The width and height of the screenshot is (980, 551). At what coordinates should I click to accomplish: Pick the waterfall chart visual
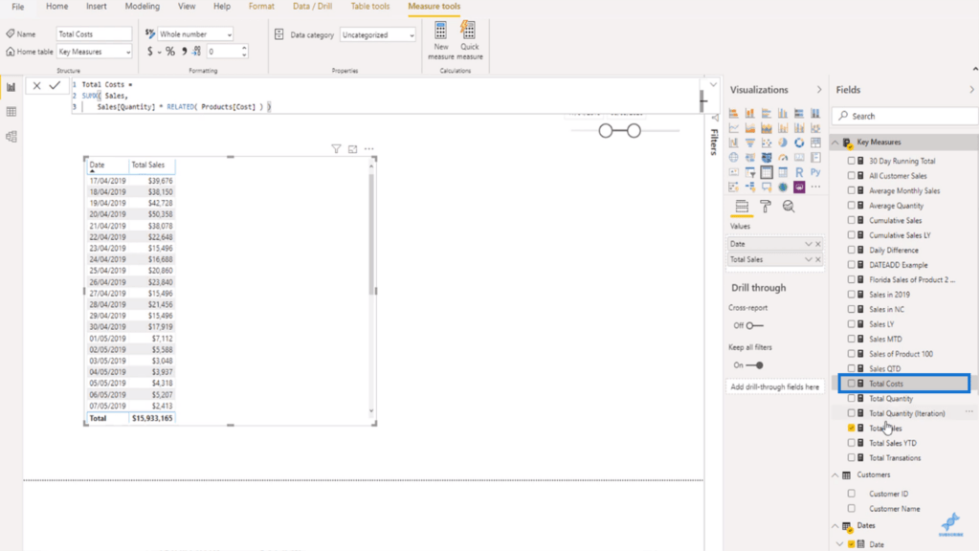(x=734, y=143)
